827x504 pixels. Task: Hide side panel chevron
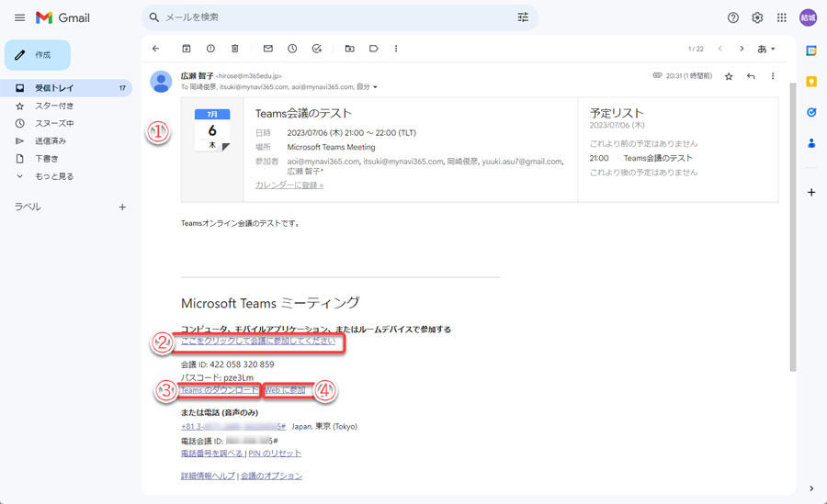tap(811, 488)
